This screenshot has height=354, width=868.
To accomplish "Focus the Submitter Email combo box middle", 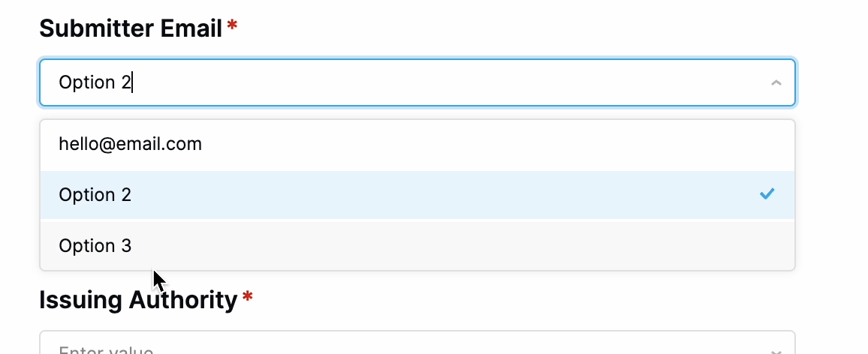I will (417, 82).
